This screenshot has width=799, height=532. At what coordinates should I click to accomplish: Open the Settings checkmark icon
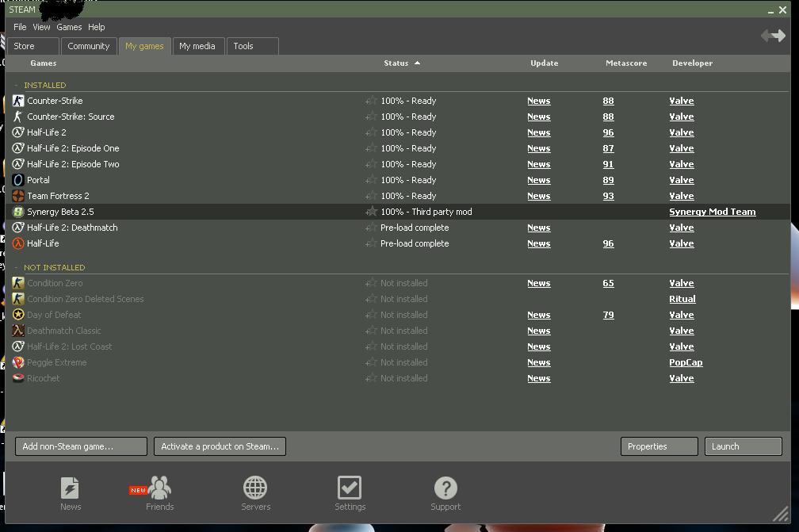350,488
